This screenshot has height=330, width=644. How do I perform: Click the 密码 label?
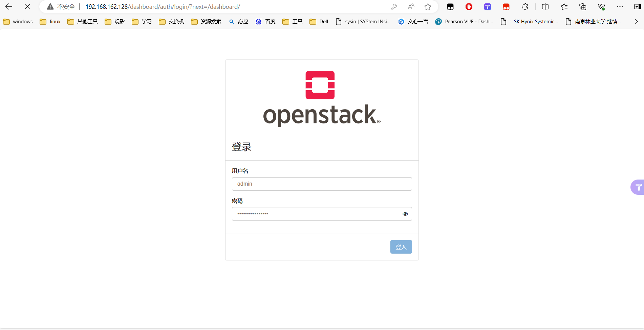coord(237,201)
